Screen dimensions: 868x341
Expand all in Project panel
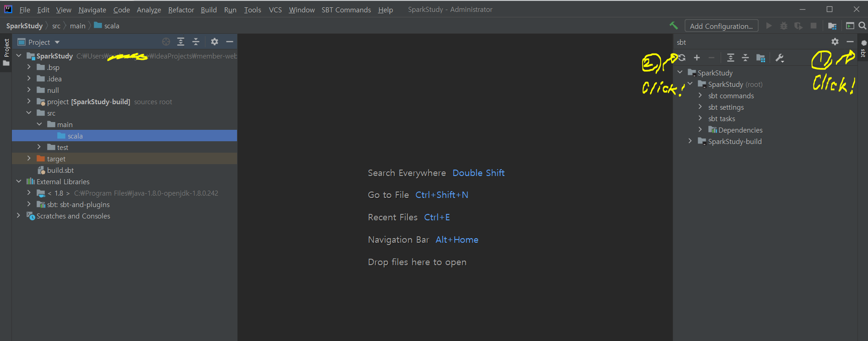pyautogui.click(x=181, y=42)
